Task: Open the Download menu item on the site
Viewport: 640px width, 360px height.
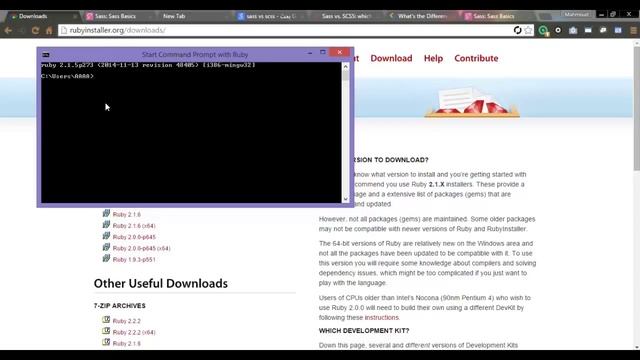Action: click(391, 58)
